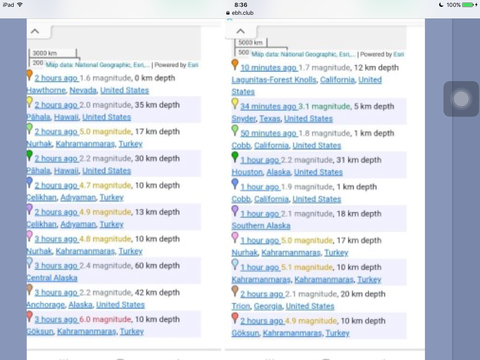Click the red pin beside the 6.0 magnitude Göksun quake

[29, 316]
